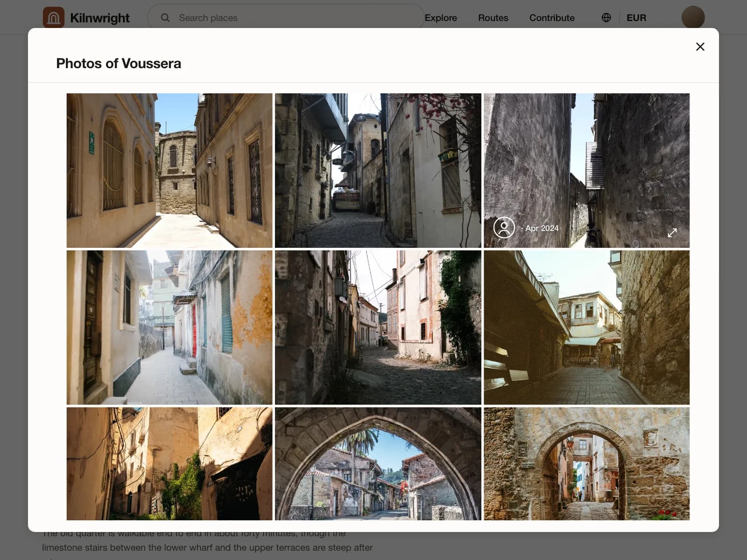
Task: Select the Photos of Voussera heading
Action: (x=119, y=63)
